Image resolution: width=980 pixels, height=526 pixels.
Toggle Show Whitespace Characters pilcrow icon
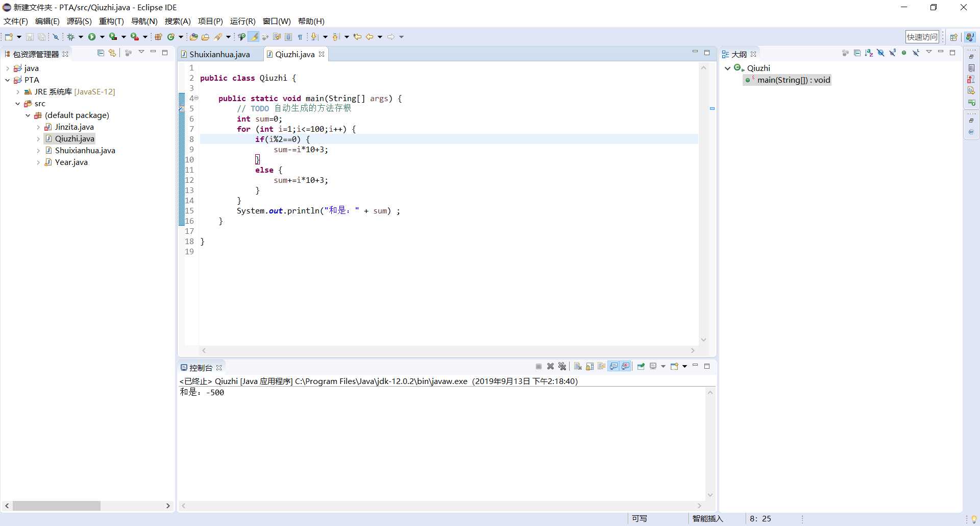tap(300, 37)
